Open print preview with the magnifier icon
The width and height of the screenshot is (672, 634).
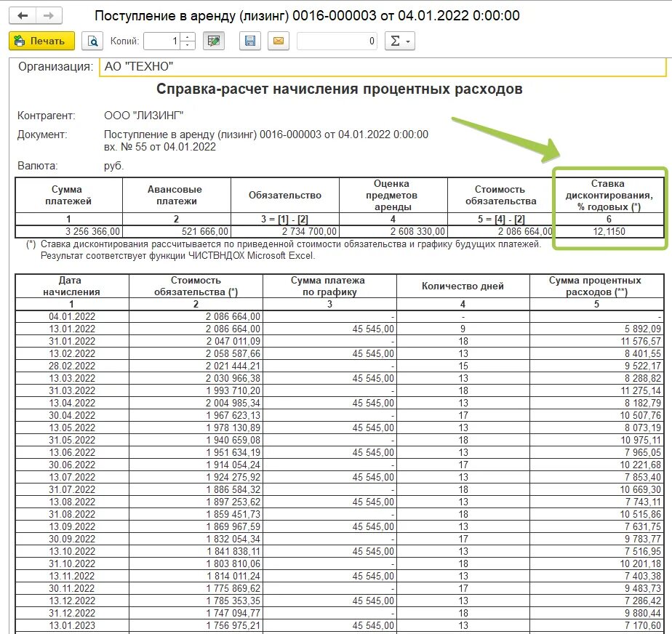92,41
